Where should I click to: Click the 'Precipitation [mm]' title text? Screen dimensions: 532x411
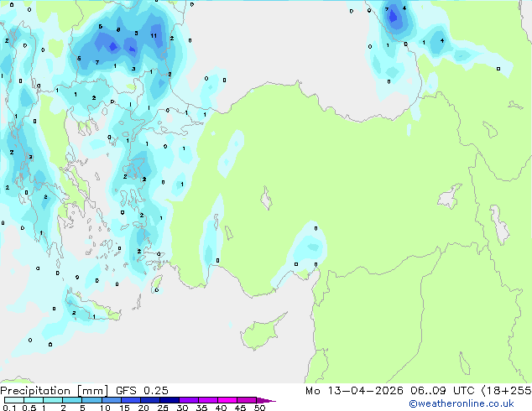55,391
